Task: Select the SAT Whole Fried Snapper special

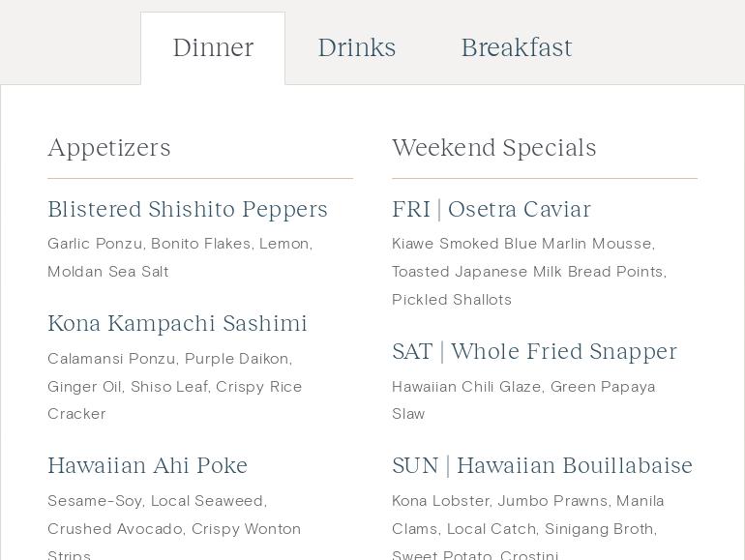Action: click(534, 352)
